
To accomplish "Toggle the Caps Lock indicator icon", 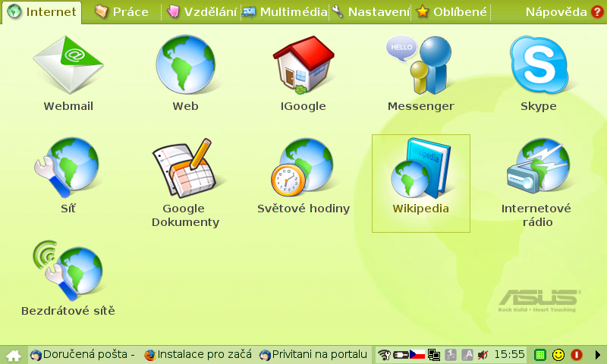I will 467,355.
